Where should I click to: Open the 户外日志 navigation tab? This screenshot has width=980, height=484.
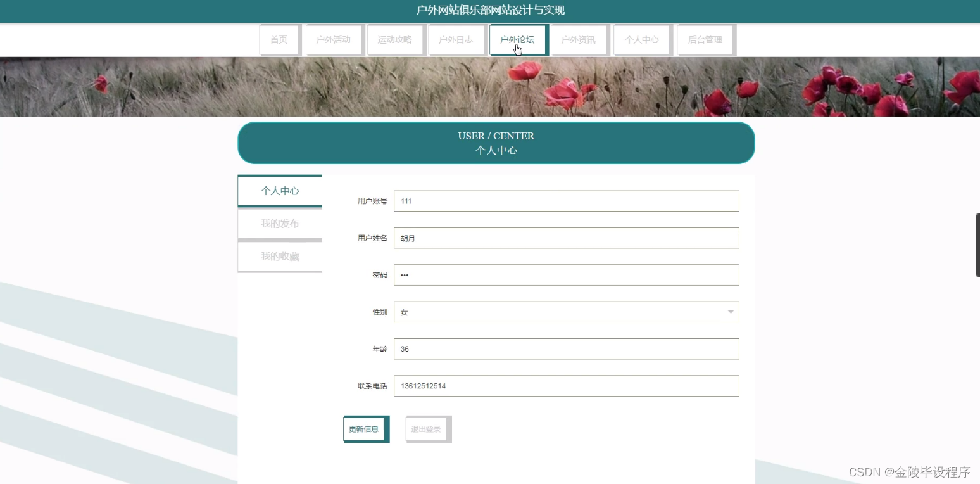click(456, 39)
